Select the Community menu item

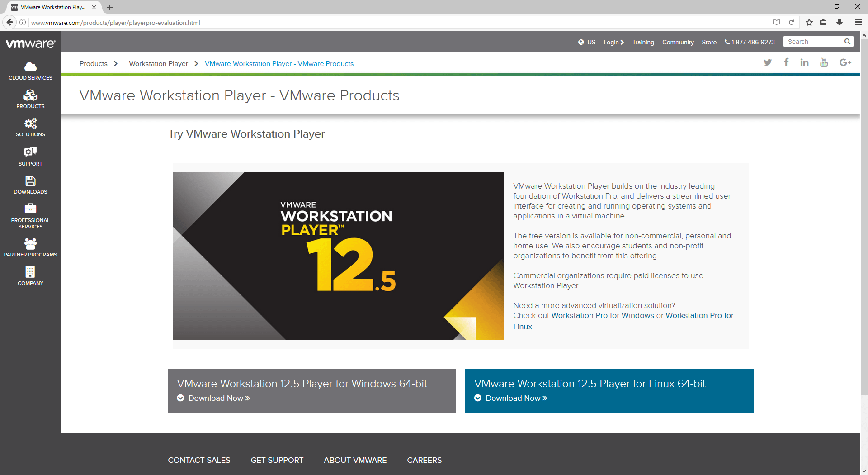click(678, 42)
